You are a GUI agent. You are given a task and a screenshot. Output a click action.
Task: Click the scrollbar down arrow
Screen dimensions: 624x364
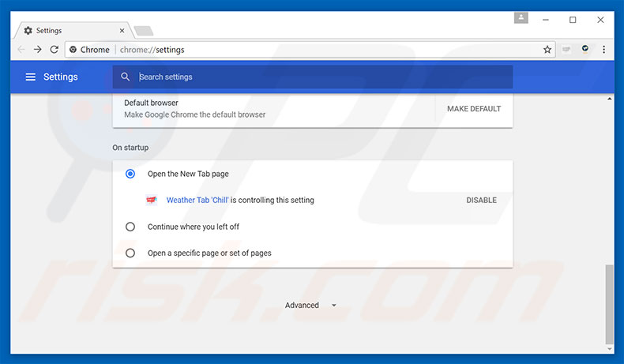pyautogui.click(x=609, y=349)
